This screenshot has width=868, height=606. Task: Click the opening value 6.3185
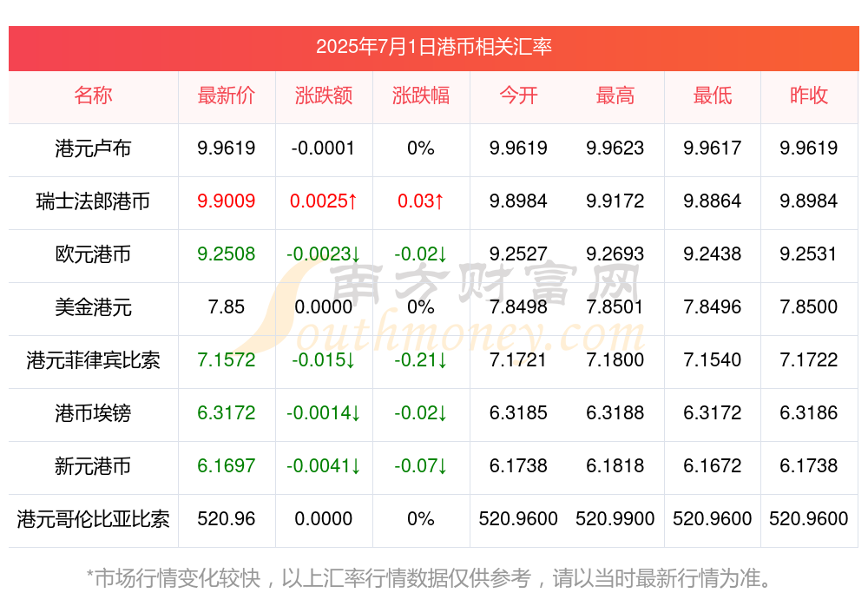point(518,412)
